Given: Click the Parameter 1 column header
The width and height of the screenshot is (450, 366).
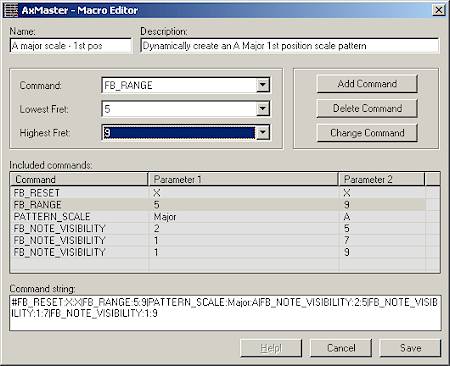Looking at the screenshot, I should coord(243,179).
